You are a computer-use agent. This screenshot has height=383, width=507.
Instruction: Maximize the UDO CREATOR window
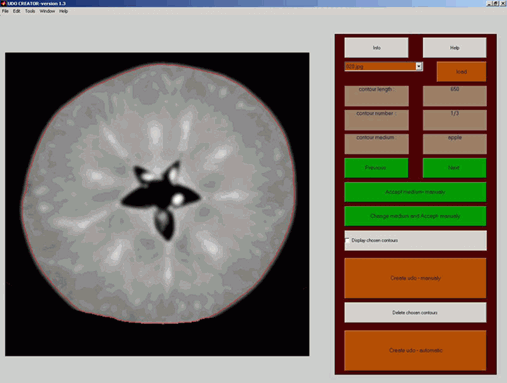(x=496, y=3)
